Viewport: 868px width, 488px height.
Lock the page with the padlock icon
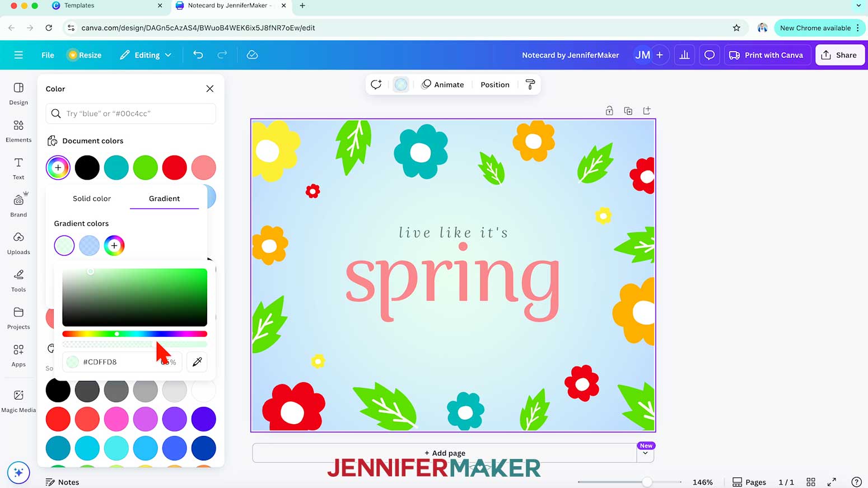coord(609,111)
